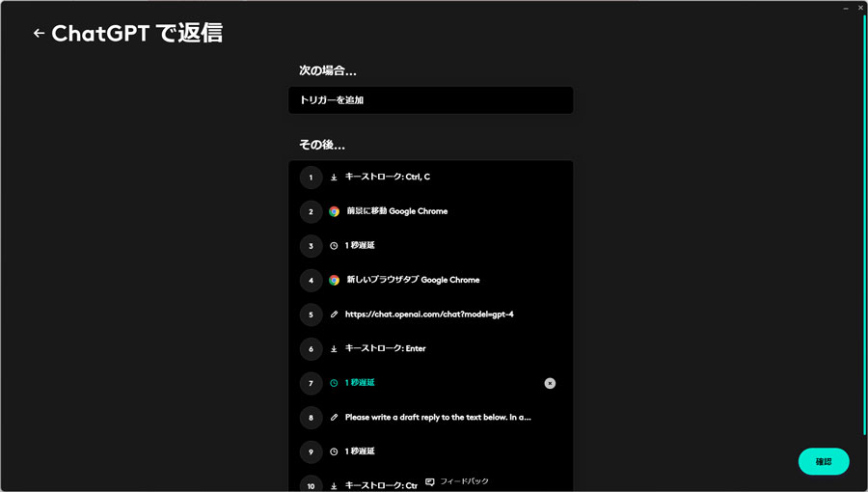Click the step number 10 circle
Image resolution: width=868 pixels, height=492 pixels.
tap(312, 485)
